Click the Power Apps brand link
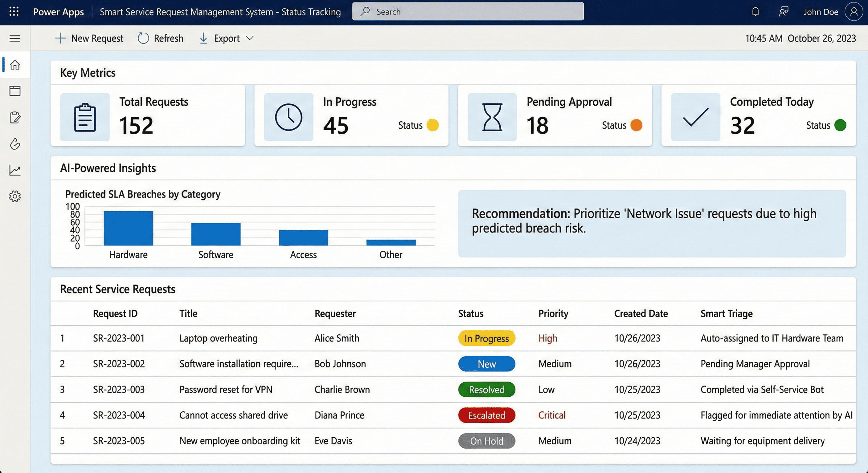 58,12
